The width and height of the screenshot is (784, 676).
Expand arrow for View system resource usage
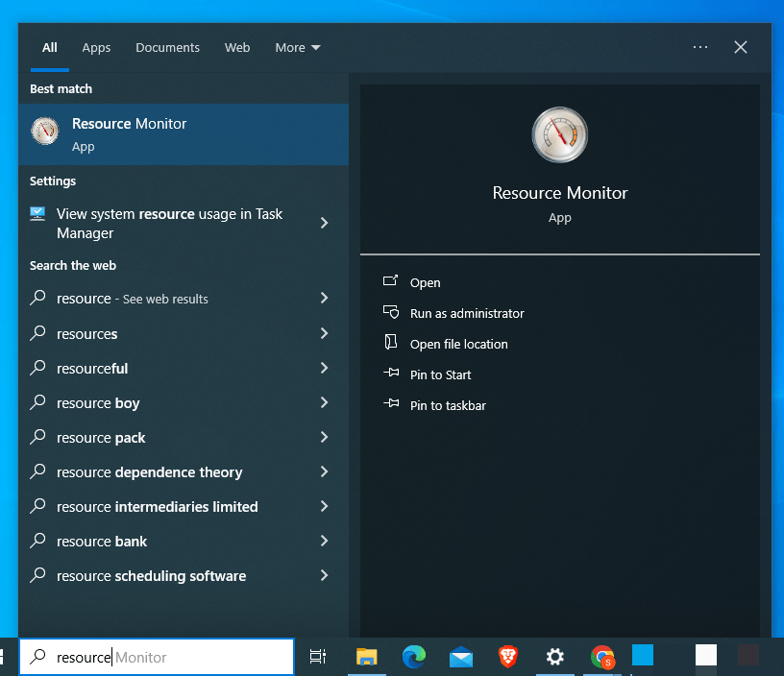tap(324, 223)
